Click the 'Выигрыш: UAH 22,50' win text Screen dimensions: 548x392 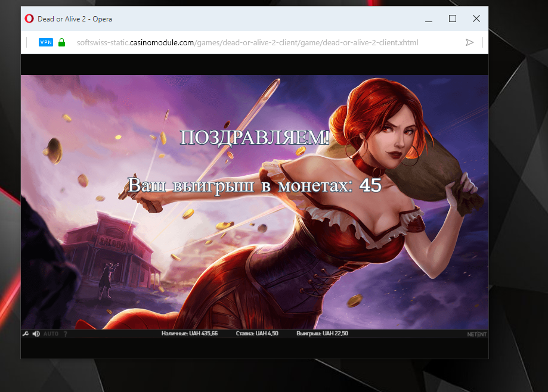(322, 334)
